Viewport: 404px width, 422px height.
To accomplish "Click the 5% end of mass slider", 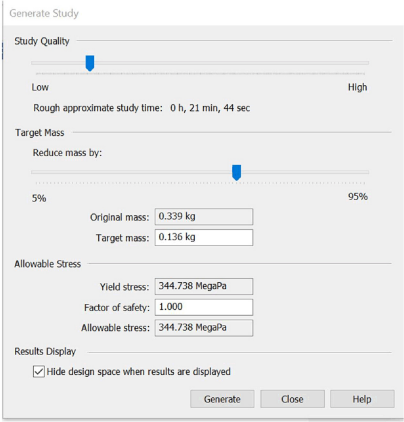I will coord(39,198).
